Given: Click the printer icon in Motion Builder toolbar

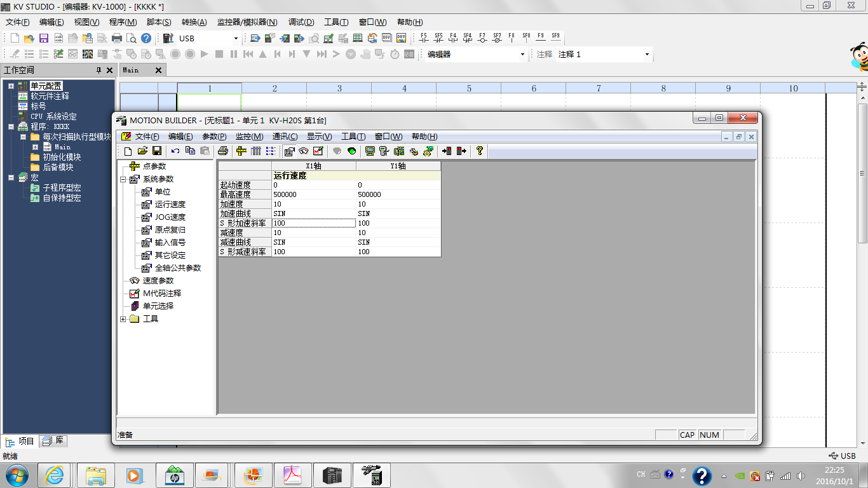Looking at the screenshot, I should [222, 151].
